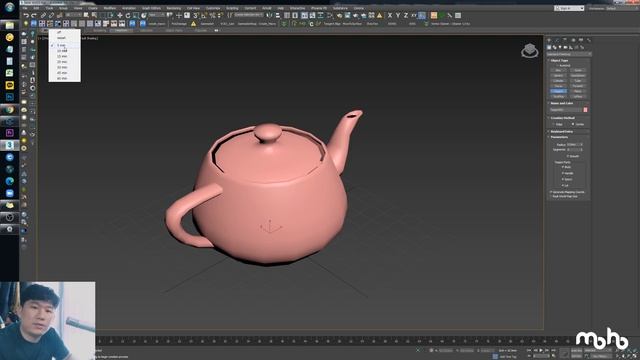
Task: Click the Tube primitive button
Action: pos(578,81)
